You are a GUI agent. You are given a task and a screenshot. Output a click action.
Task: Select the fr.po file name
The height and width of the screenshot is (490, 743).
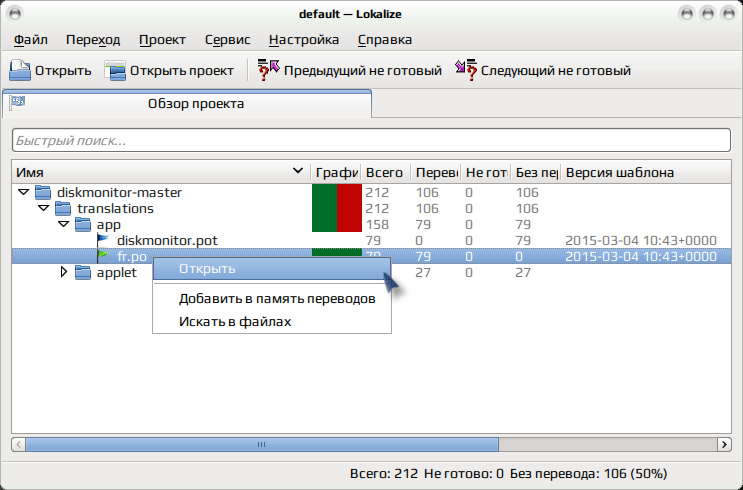click(132, 256)
